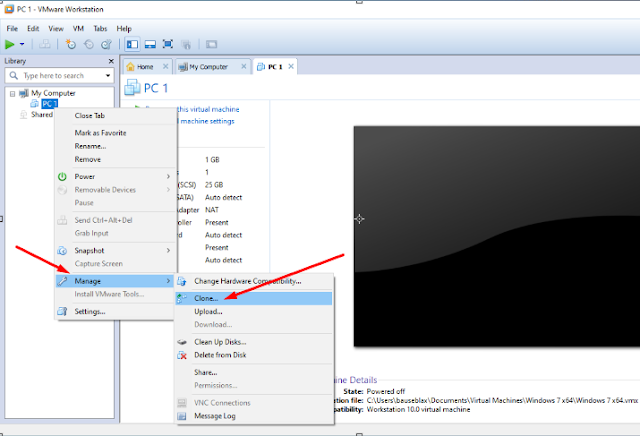The image size is (640, 436).
Task: Open the File menu
Action: (x=12, y=29)
